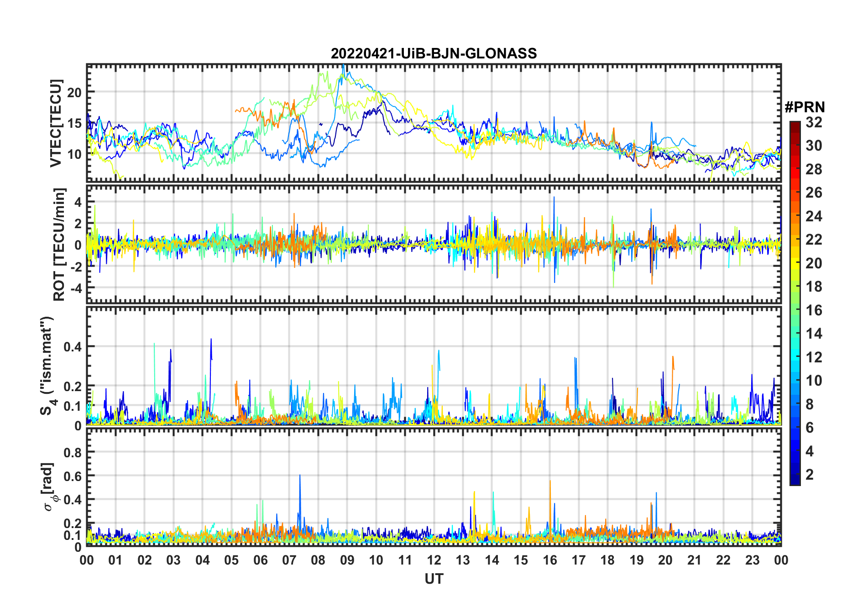Select the ROT [TECU/min] y-axis label
Screen dimensions: 868x607
pyautogui.click(x=59, y=244)
